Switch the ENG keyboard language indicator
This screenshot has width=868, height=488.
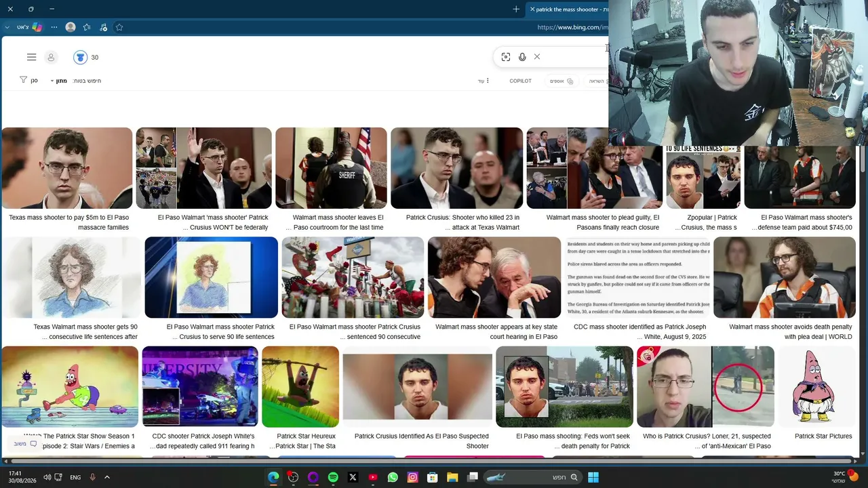75,477
